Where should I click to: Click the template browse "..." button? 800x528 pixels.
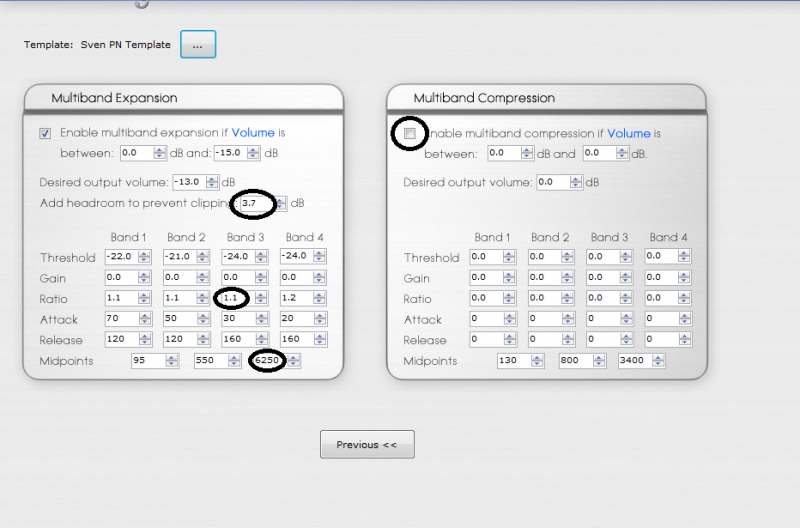coord(197,45)
